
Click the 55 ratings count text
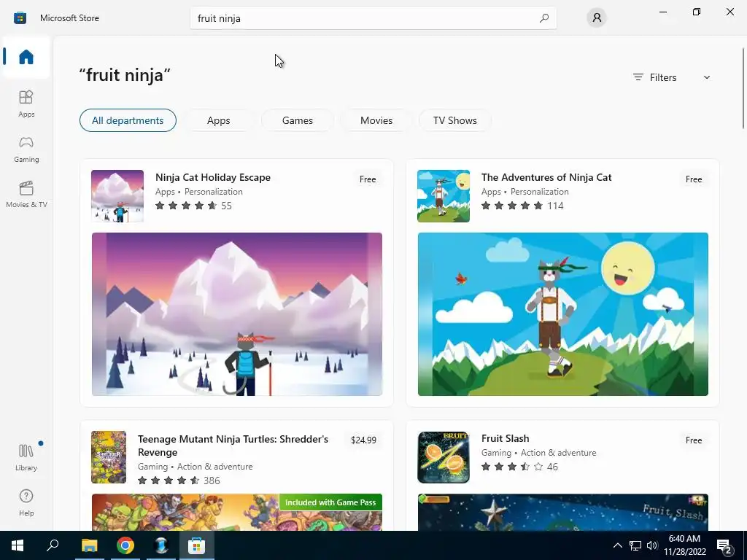pos(226,206)
